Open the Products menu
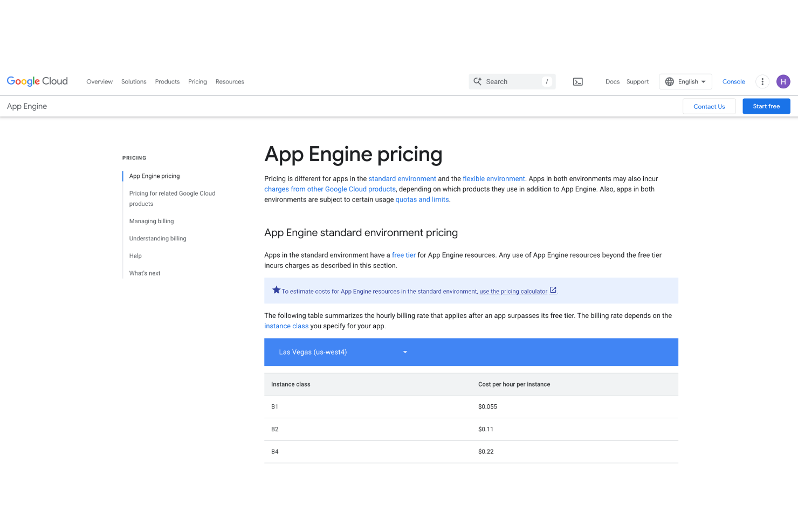Screen dimensions: 798x532 [167, 82]
